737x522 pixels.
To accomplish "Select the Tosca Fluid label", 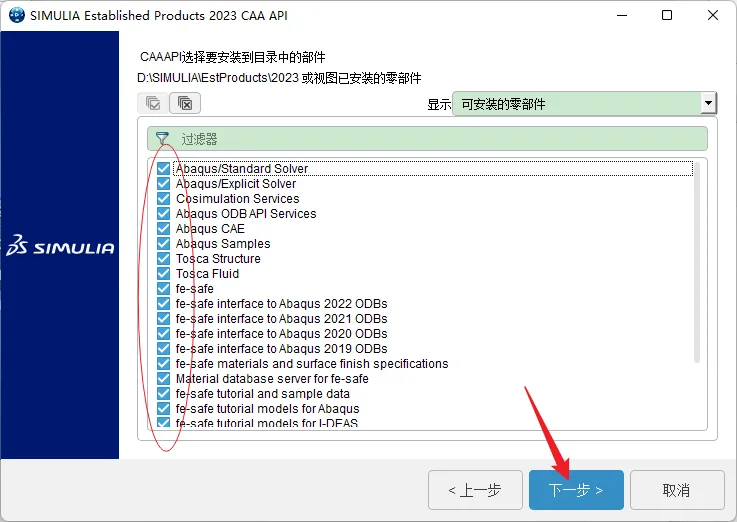I will coord(207,274).
